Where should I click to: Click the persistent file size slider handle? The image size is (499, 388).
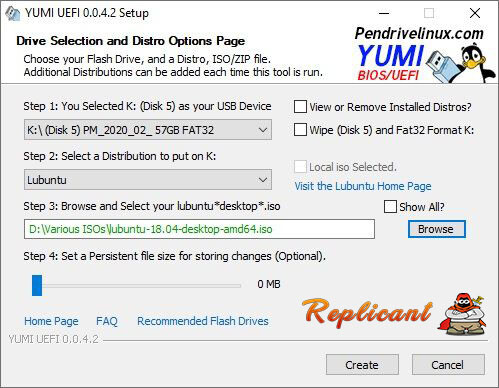pos(37,285)
